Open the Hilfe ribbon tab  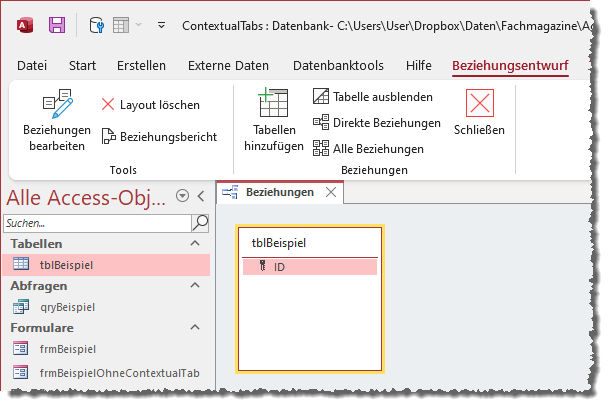419,65
